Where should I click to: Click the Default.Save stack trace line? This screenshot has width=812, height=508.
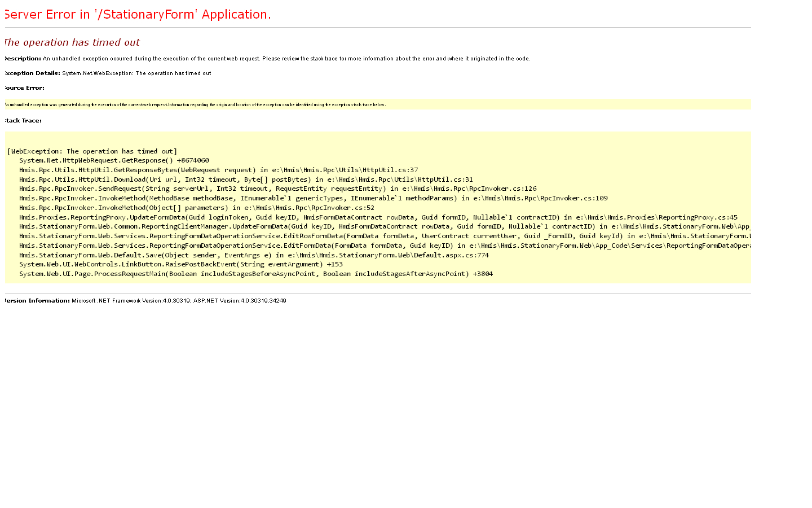click(254, 255)
